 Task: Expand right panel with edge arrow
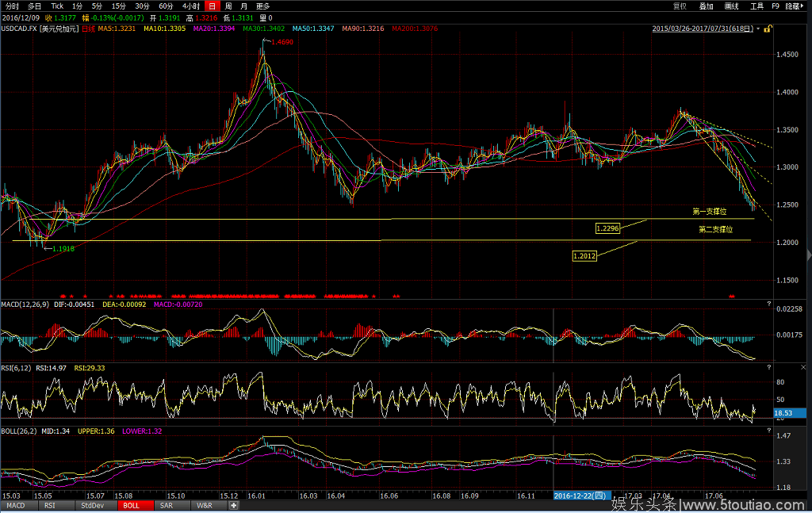(810, 255)
